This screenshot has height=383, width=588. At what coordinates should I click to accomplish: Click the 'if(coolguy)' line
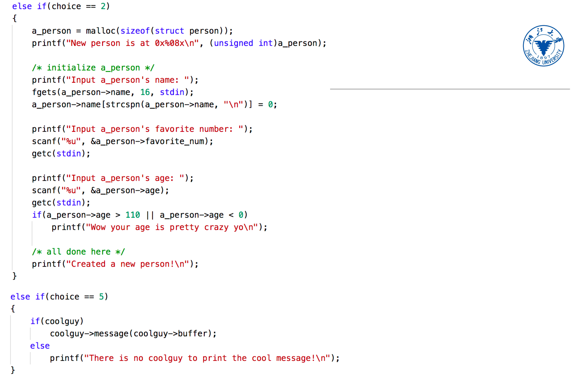click(57, 321)
